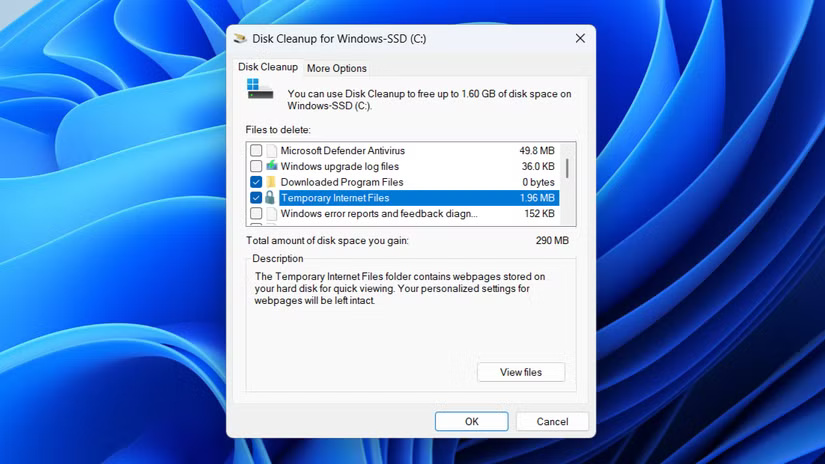Screen dimensions: 825x464
Task: Open the More Options tab
Action: point(337,68)
